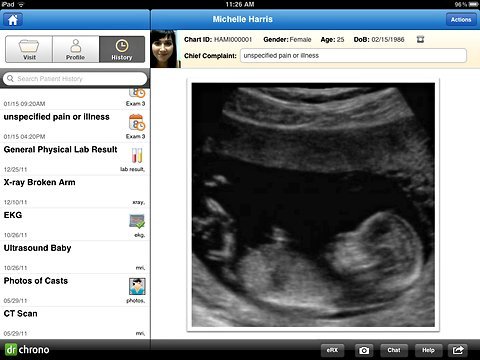Image resolution: width=480 pixels, height=360 pixels.
Task: Click Photos of Casts thumbnail icon
Action: (137, 287)
